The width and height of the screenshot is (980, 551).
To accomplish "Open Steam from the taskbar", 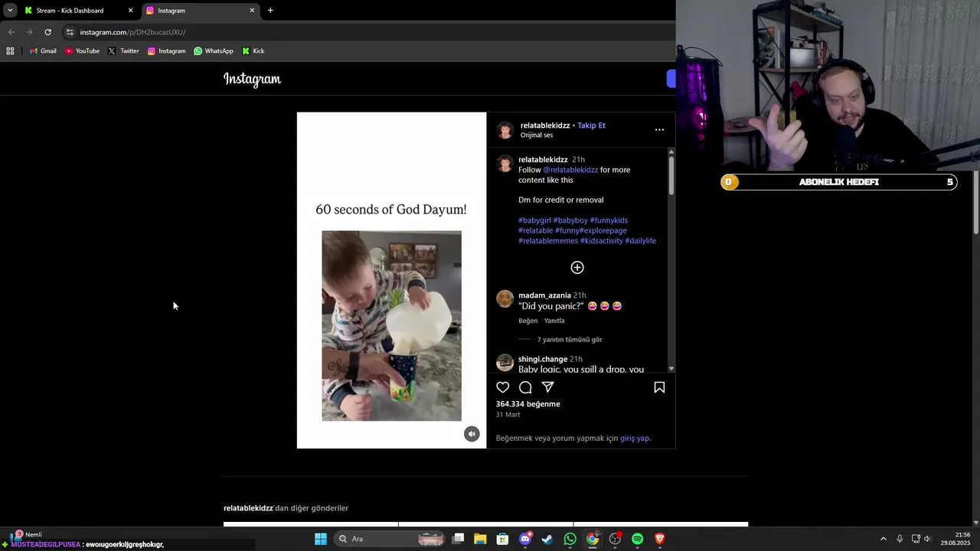I will click(547, 539).
